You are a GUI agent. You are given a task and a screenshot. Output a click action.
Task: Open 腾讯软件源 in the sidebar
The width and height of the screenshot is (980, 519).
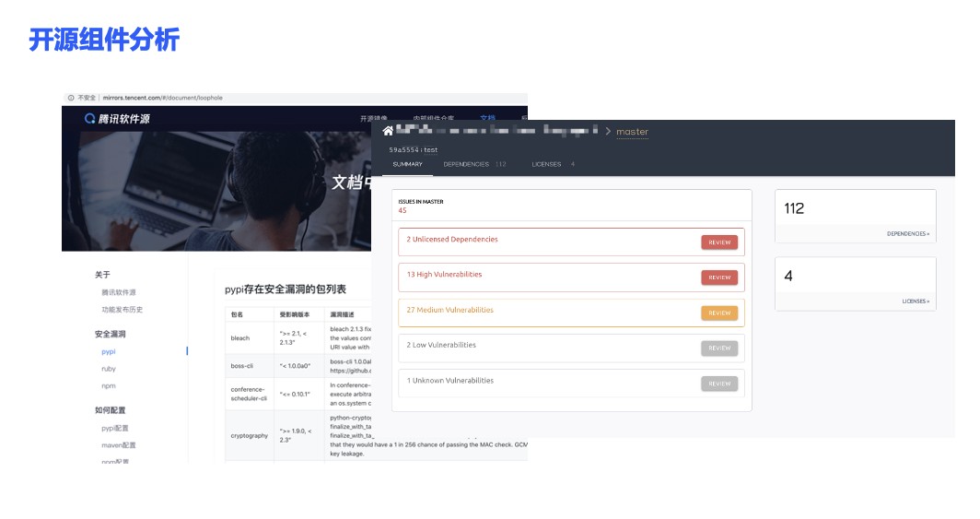pyautogui.click(x=119, y=292)
